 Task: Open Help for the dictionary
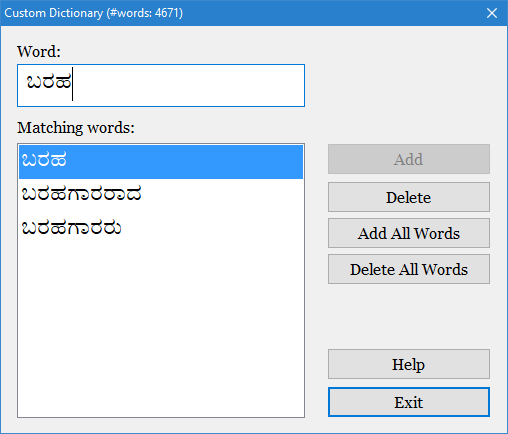(x=409, y=364)
